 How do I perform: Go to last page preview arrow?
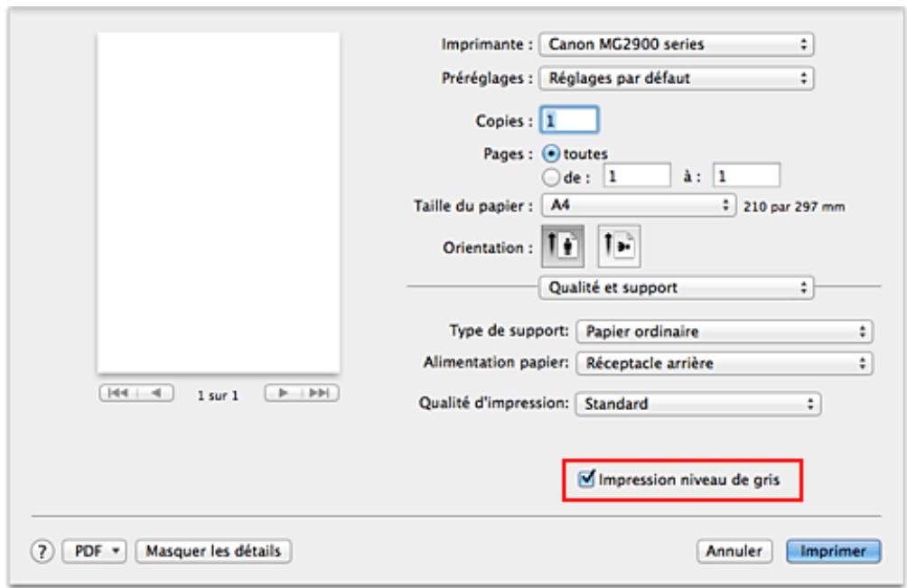coord(320,393)
